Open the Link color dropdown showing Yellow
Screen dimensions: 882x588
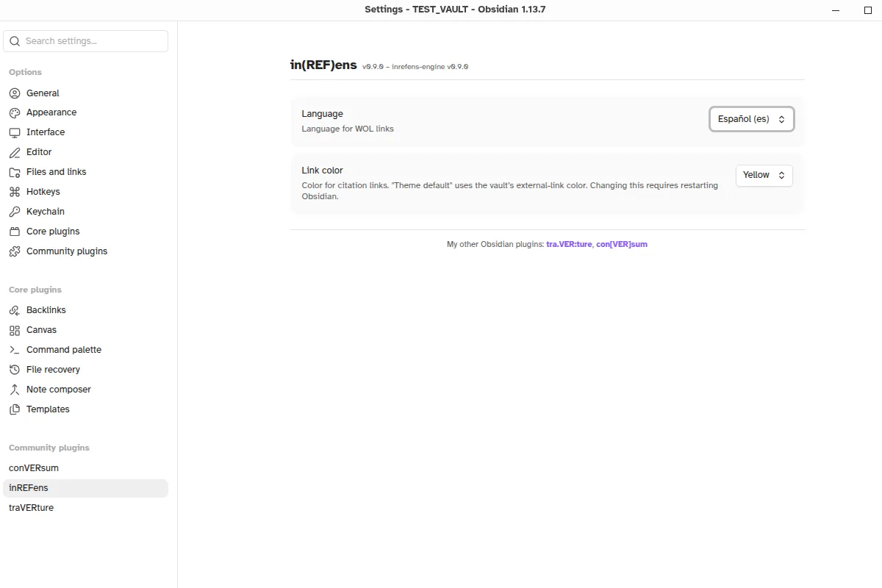764,176
